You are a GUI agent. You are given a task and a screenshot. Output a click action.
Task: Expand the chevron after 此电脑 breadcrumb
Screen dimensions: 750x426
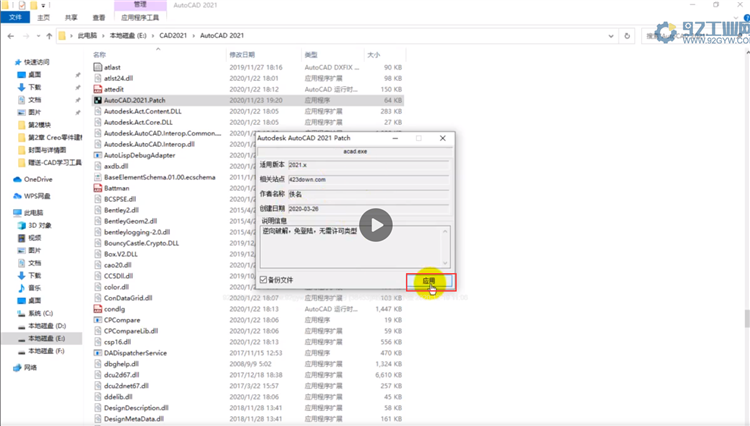(x=103, y=36)
